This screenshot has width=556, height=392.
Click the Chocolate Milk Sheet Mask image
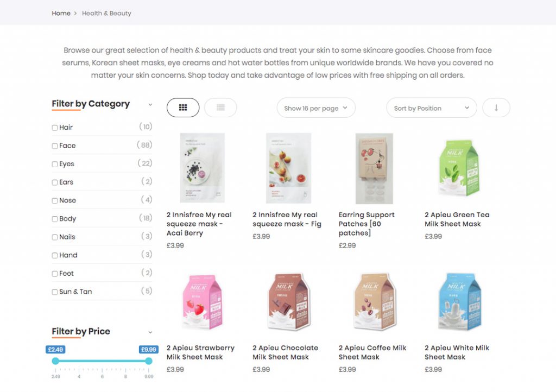click(x=288, y=302)
